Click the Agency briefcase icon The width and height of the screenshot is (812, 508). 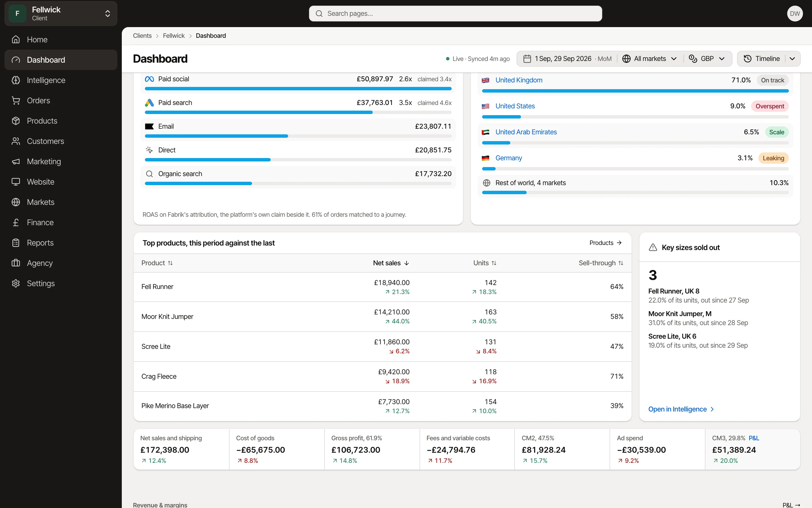(16, 263)
